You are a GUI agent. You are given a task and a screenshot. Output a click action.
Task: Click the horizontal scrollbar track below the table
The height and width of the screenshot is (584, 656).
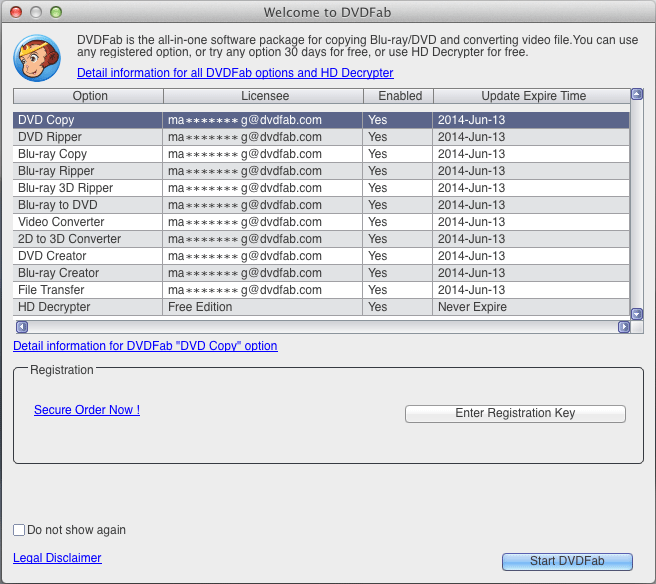click(323, 327)
